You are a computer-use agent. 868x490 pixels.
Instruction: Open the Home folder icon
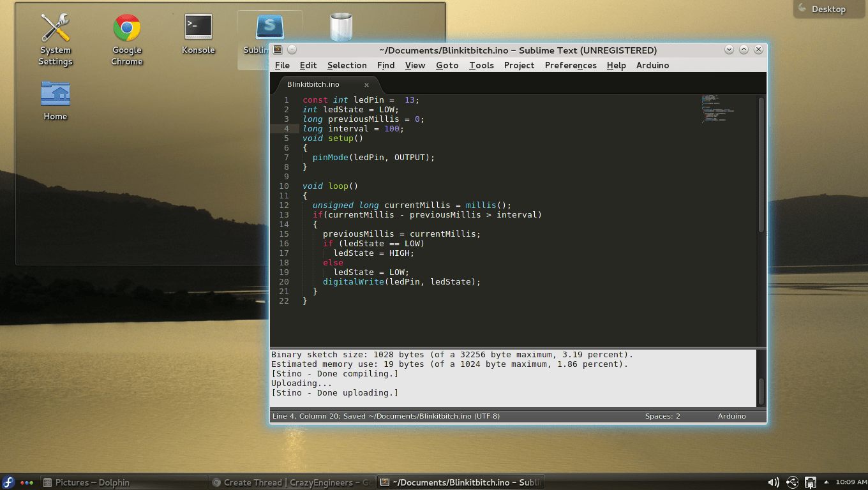coord(56,100)
